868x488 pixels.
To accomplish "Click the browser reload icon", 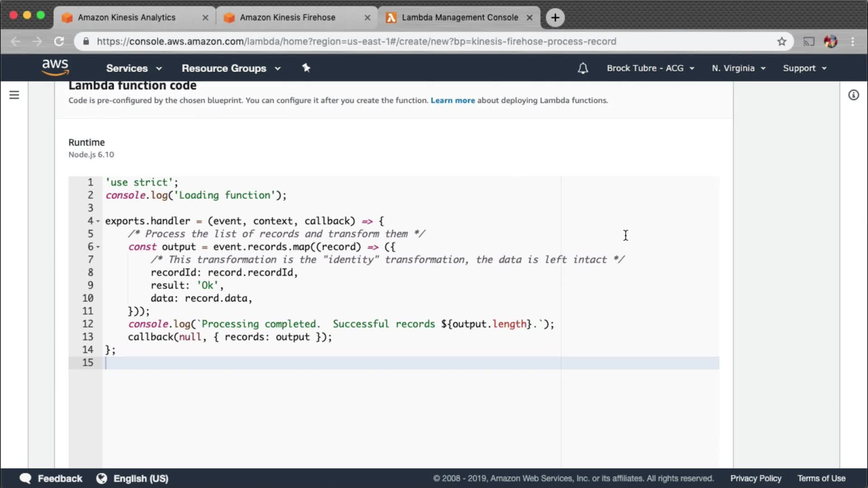I will [x=59, y=42].
